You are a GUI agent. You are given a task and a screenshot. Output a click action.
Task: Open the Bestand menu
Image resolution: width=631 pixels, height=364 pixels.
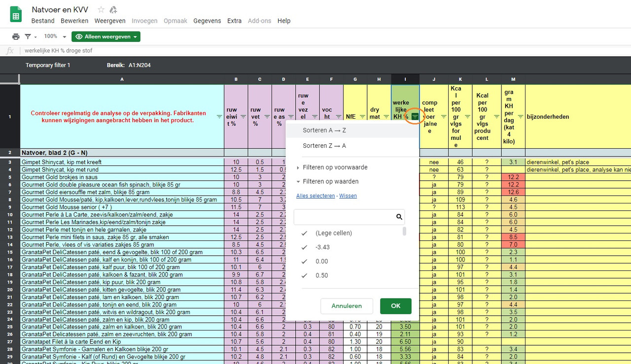tap(43, 21)
